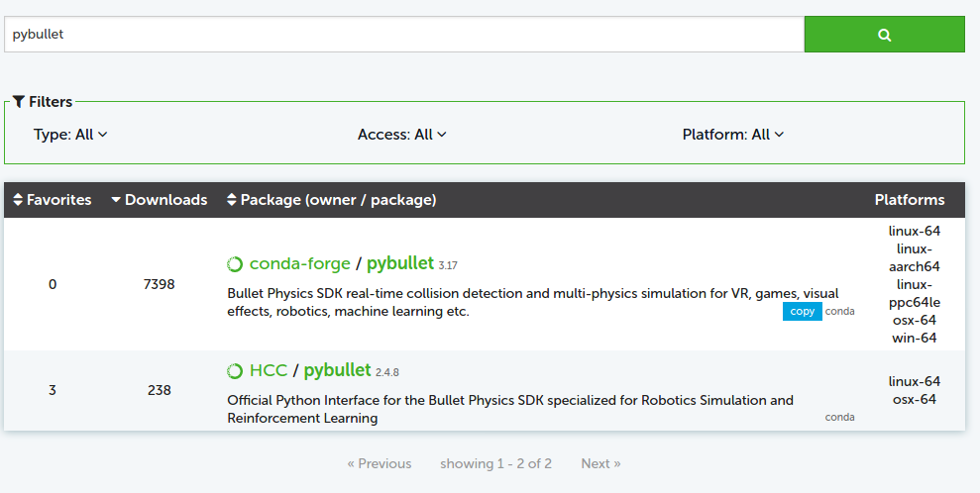This screenshot has width=980, height=493.
Task: Click the Filters funnel icon
Action: (19, 101)
